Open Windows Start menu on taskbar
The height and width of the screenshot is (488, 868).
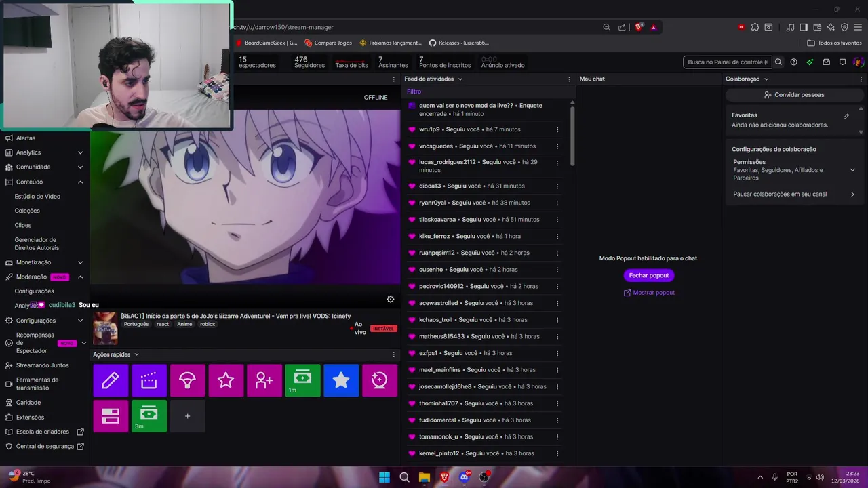point(384,477)
